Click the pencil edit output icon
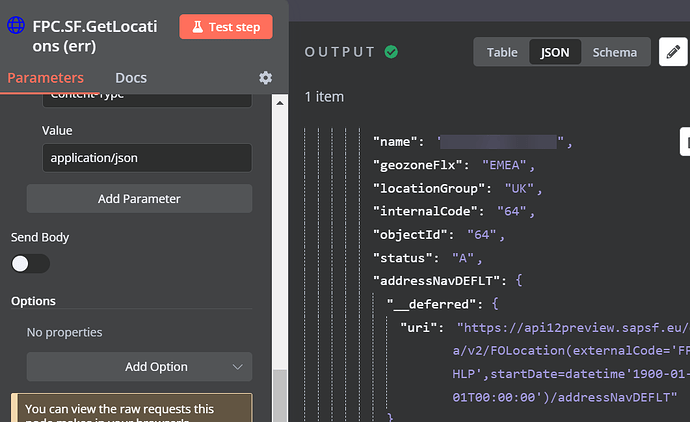The width and height of the screenshot is (690, 422). (x=673, y=52)
